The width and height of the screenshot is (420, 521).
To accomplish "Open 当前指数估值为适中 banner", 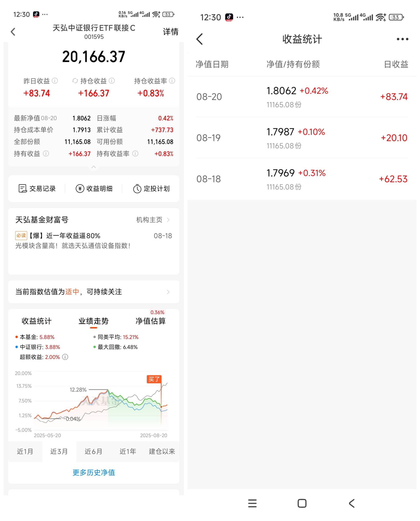I will [x=94, y=292].
